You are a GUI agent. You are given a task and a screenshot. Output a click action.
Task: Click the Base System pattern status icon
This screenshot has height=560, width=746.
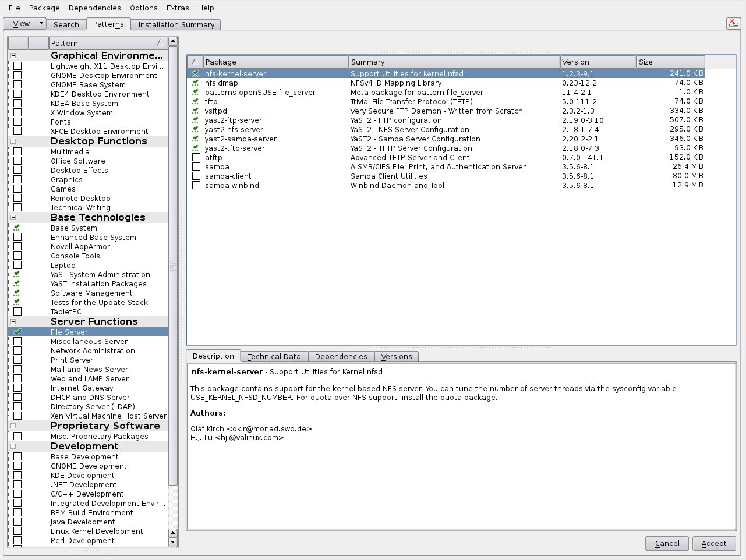click(17, 228)
